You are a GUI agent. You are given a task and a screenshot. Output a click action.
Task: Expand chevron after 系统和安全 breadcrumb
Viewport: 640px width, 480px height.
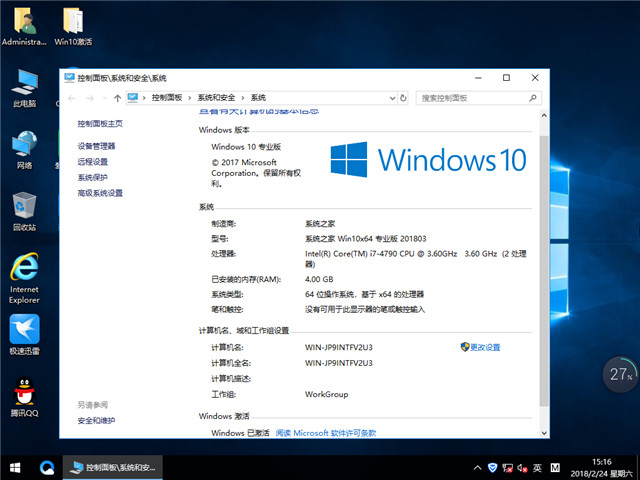[x=242, y=98]
